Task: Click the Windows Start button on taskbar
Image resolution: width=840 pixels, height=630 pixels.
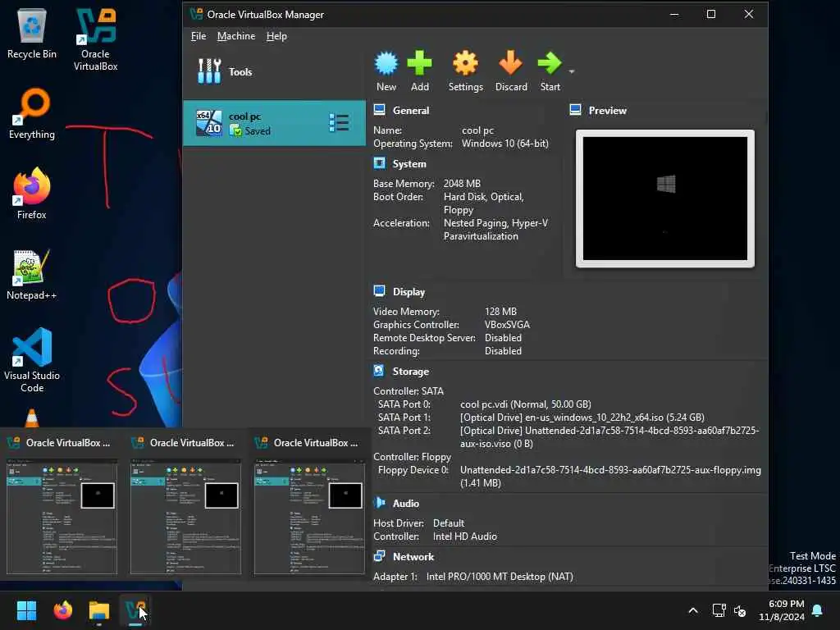Action: click(26, 610)
